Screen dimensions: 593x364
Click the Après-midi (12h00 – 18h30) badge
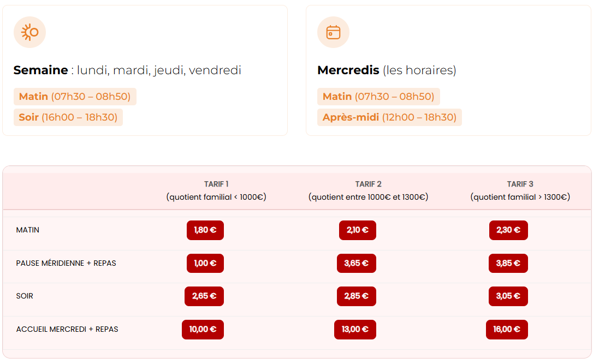pyautogui.click(x=389, y=117)
